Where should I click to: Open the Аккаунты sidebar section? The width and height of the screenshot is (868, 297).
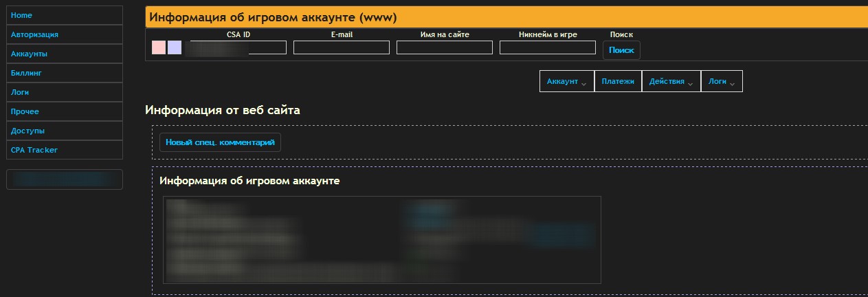65,54
